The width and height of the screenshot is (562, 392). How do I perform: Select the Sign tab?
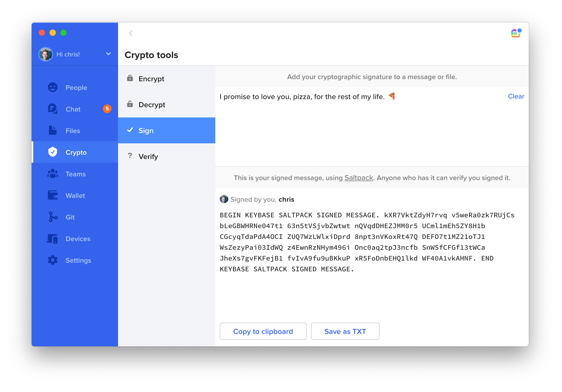tap(167, 130)
